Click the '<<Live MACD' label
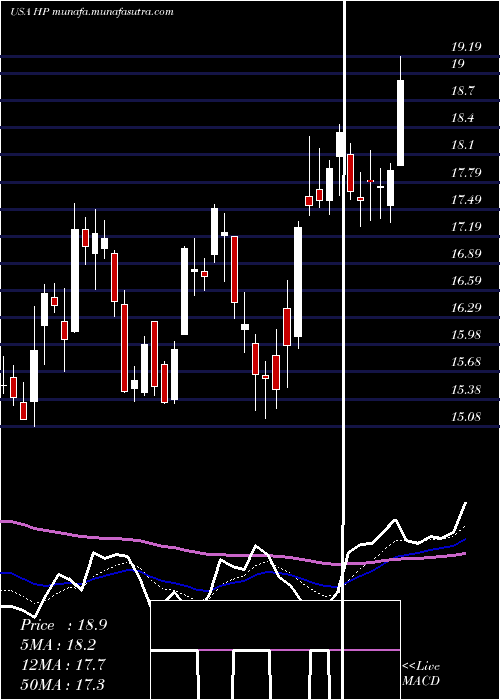 (421, 673)
